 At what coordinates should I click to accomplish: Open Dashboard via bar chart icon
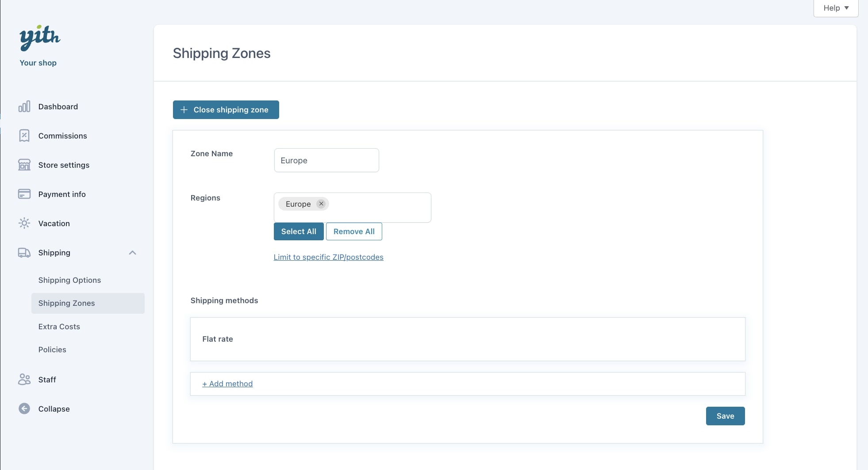pos(24,107)
